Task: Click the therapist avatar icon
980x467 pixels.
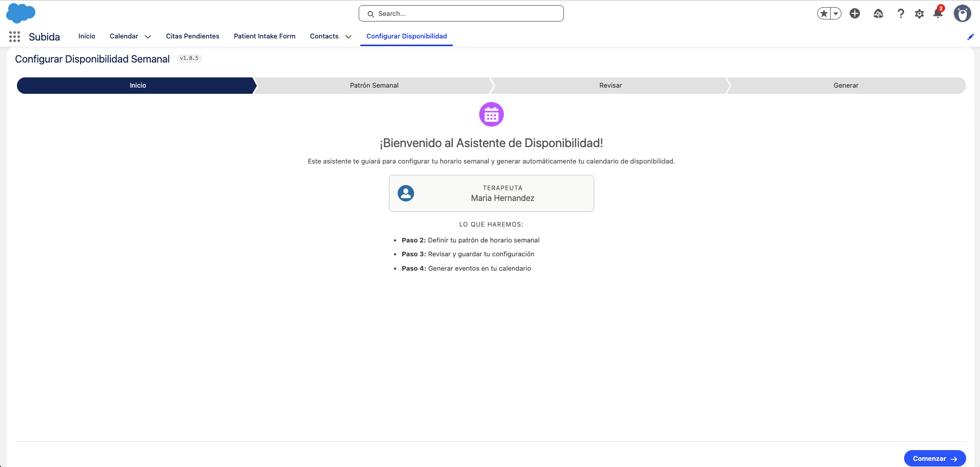Action: tap(406, 193)
